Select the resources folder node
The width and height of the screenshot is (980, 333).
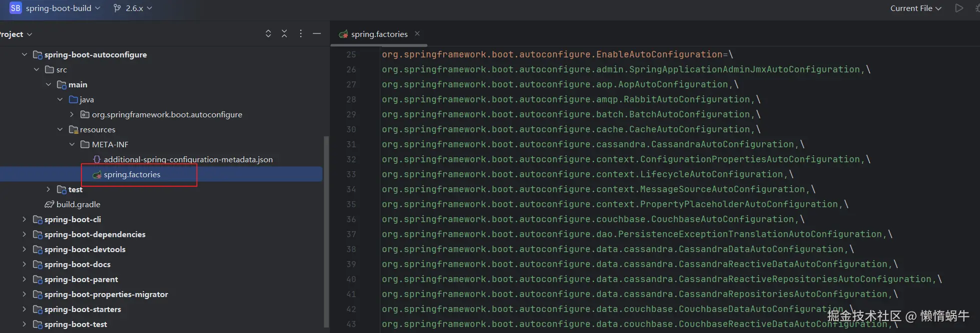[x=97, y=129]
